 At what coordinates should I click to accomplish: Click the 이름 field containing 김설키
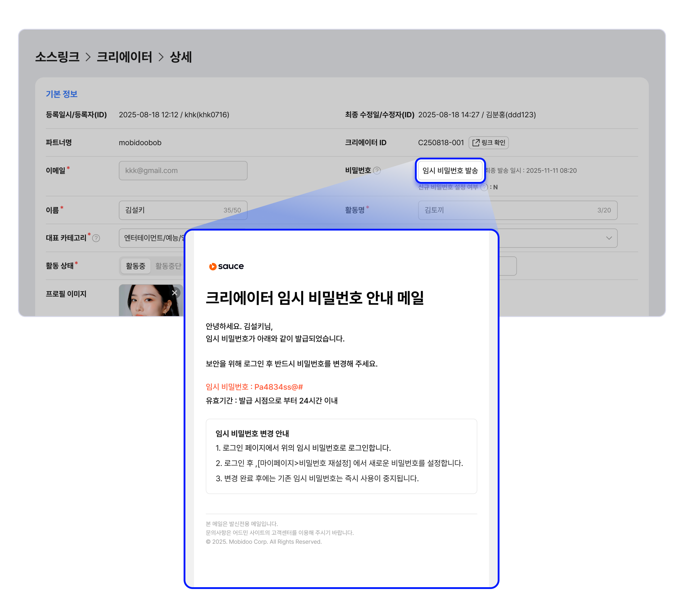(x=183, y=210)
